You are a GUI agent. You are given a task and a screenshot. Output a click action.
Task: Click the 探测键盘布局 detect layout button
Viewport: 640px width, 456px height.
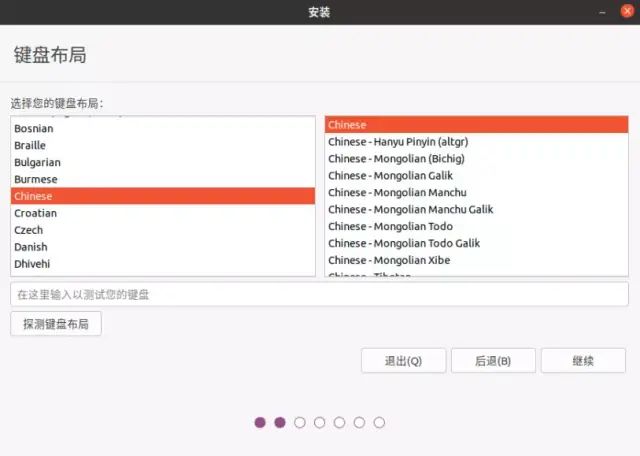(x=56, y=325)
